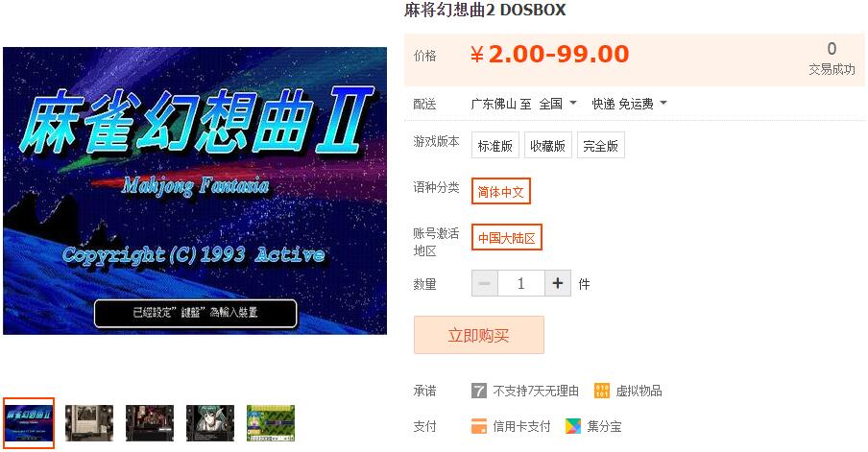Viewport: 868px width, 452px height.
Task: Toggle the 简体中文 language option
Action: pyautogui.click(x=501, y=191)
